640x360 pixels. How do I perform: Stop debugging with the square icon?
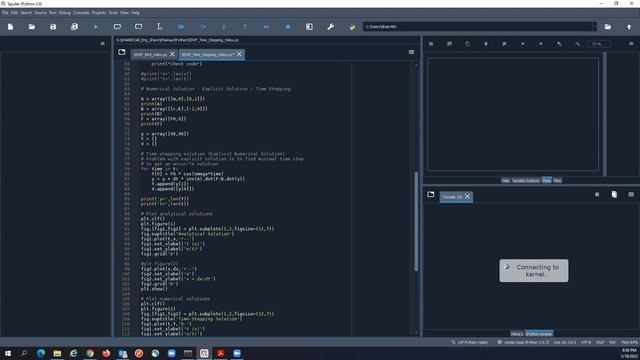pos(288,27)
